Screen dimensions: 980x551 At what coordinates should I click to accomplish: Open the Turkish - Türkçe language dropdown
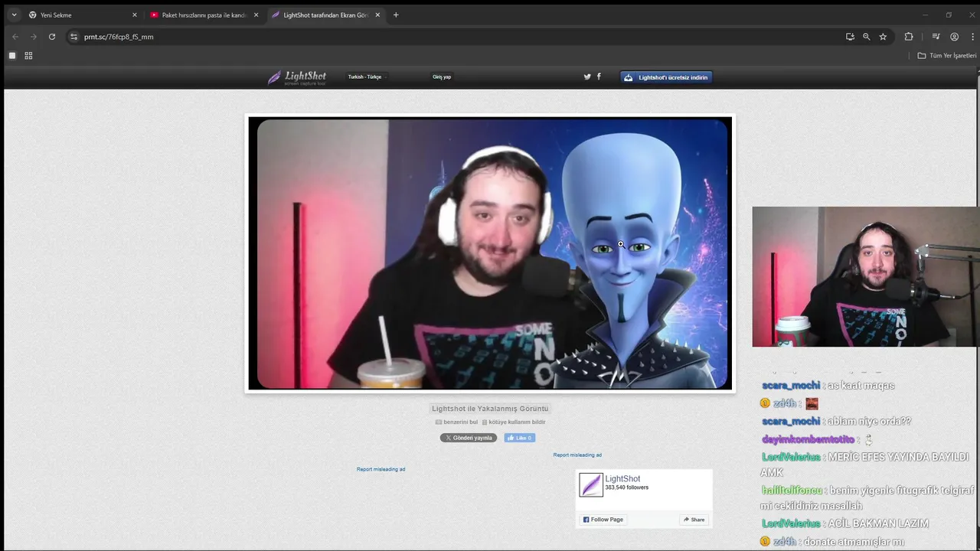[x=366, y=77]
